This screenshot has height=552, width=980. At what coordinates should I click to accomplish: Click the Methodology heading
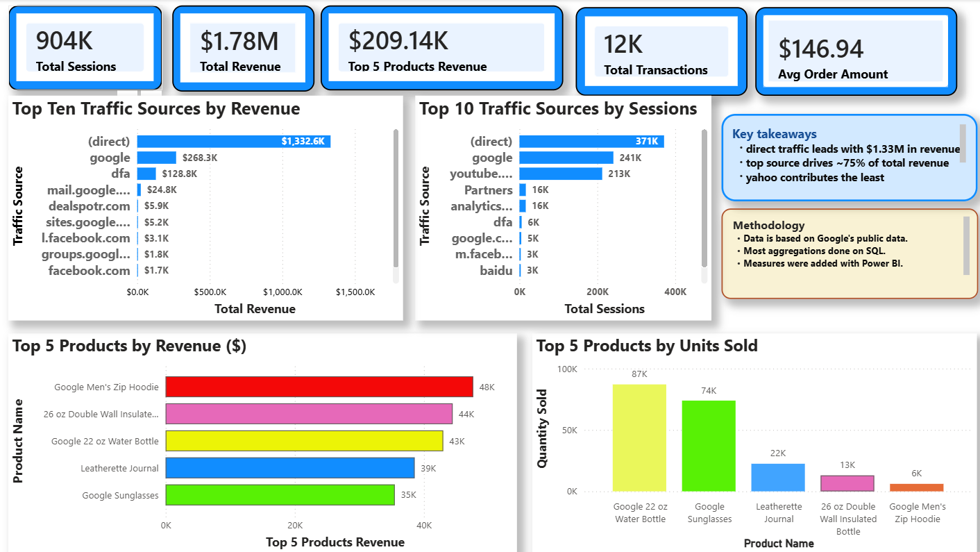tap(769, 225)
